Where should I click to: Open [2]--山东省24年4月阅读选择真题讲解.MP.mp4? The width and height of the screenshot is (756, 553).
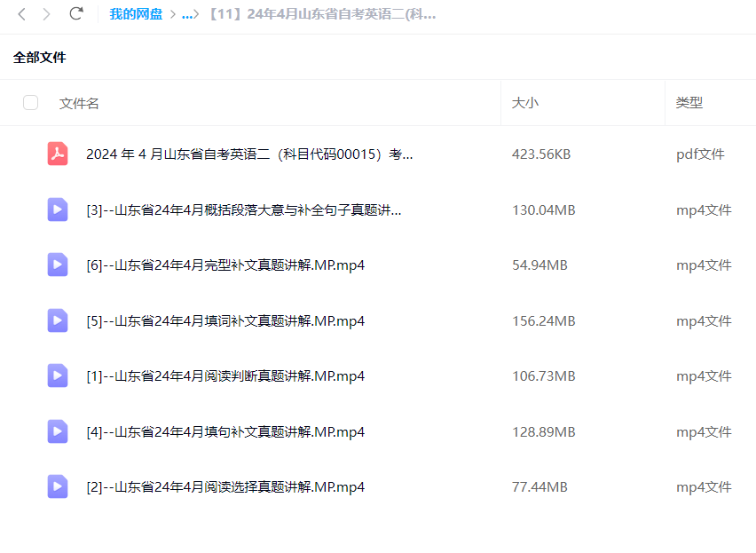pos(225,487)
